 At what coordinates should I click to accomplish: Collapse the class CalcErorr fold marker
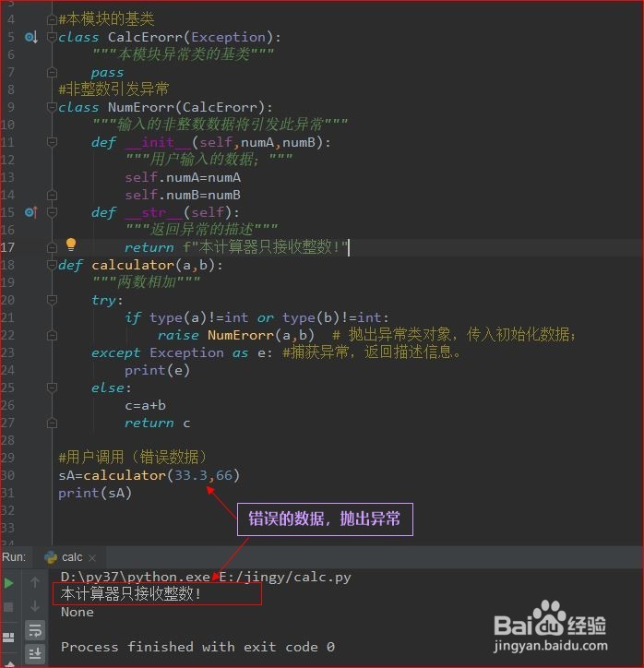(52, 37)
